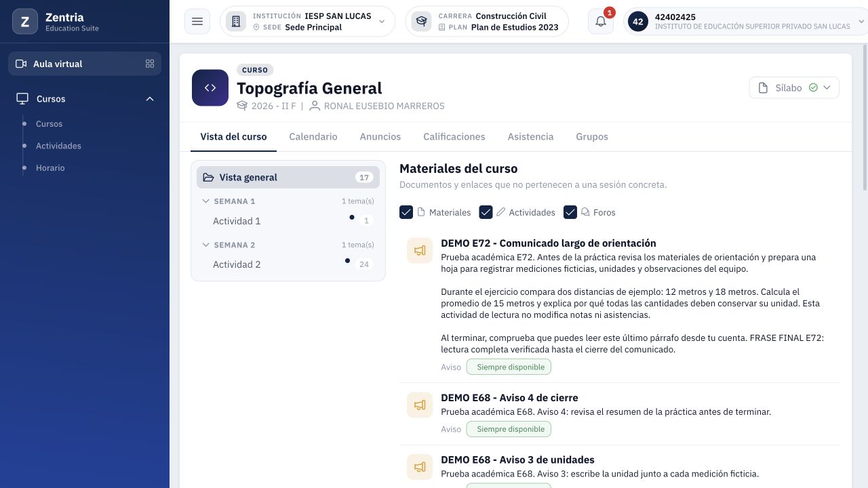Image resolution: width=868 pixels, height=488 pixels.
Task: Click the Materiales file icon in filters
Action: pyautogui.click(x=421, y=212)
